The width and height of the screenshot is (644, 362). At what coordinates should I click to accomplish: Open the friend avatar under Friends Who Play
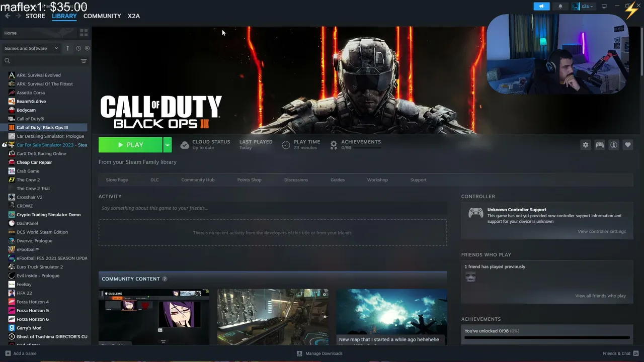click(x=470, y=277)
